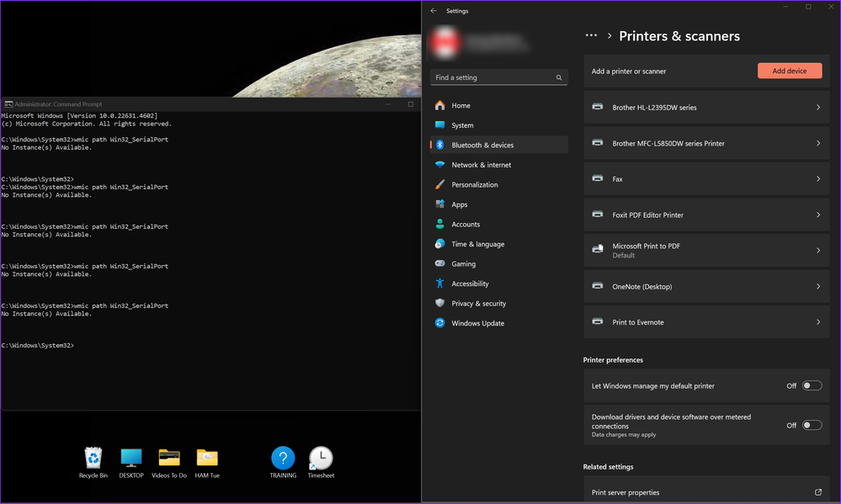Image resolution: width=841 pixels, height=504 pixels.
Task: Select the Windows Update icon
Action: tap(439, 323)
